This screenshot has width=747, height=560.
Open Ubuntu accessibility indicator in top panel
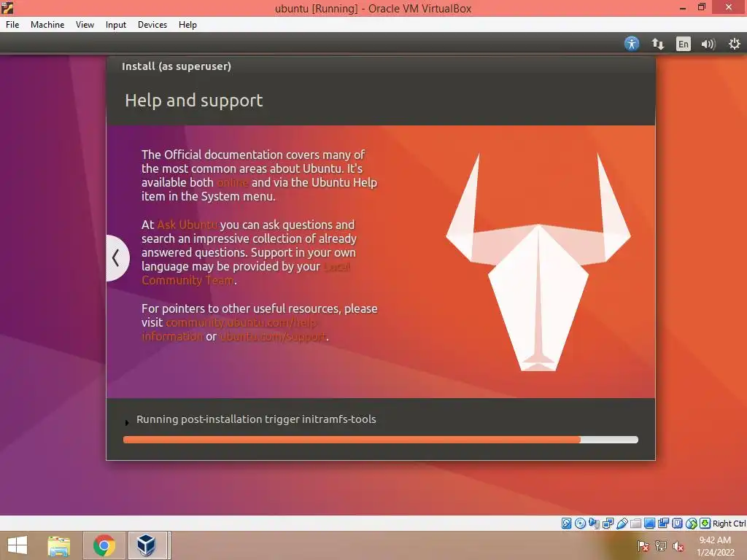click(632, 44)
